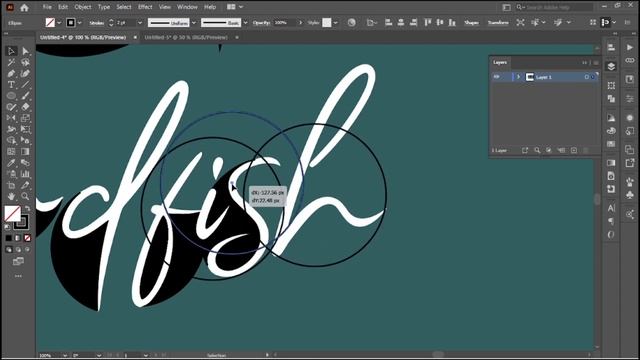Open zoom level dropdown in status bar
This screenshot has width=640, height=360.
[x=64, y=356]
